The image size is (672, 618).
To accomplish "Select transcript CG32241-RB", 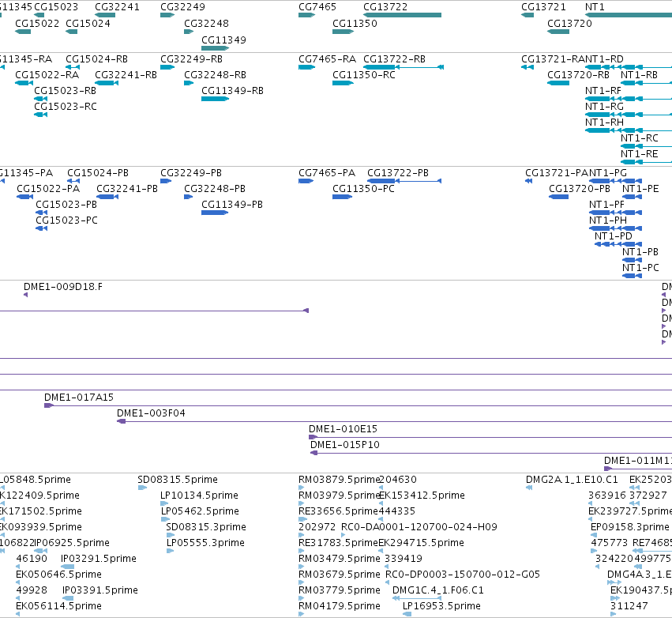I will (x=126, y=74).
